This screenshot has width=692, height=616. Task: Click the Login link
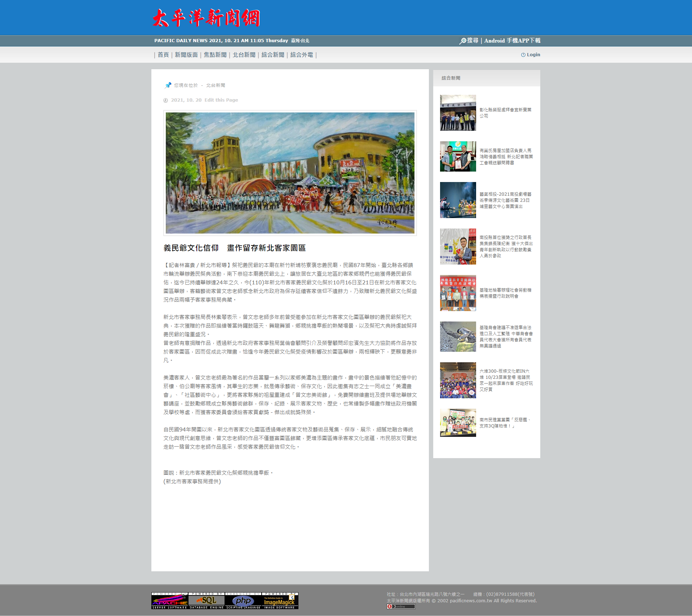click(x=533, y=55)
